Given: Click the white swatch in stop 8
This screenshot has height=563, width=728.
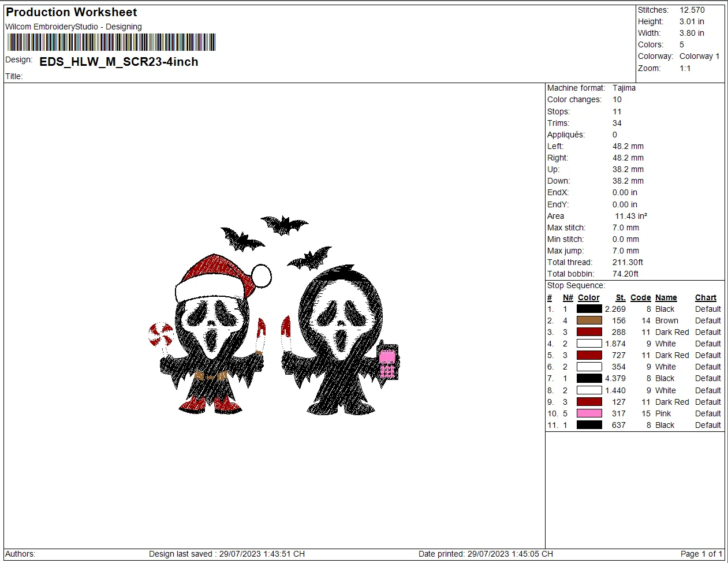Looking at the screenshot, I should pyautogui.click(x=589, y=390).
